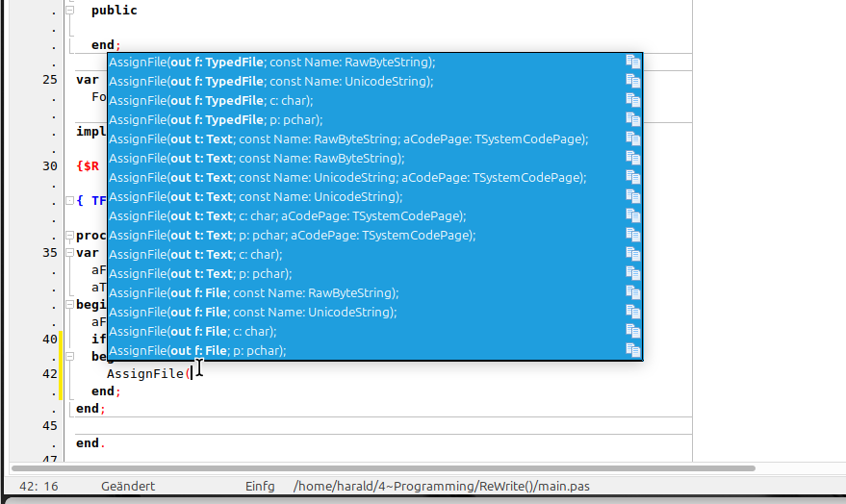Select hint text 'AssignFile(out f: TypedFile; c: char);'

click(211, 100)
